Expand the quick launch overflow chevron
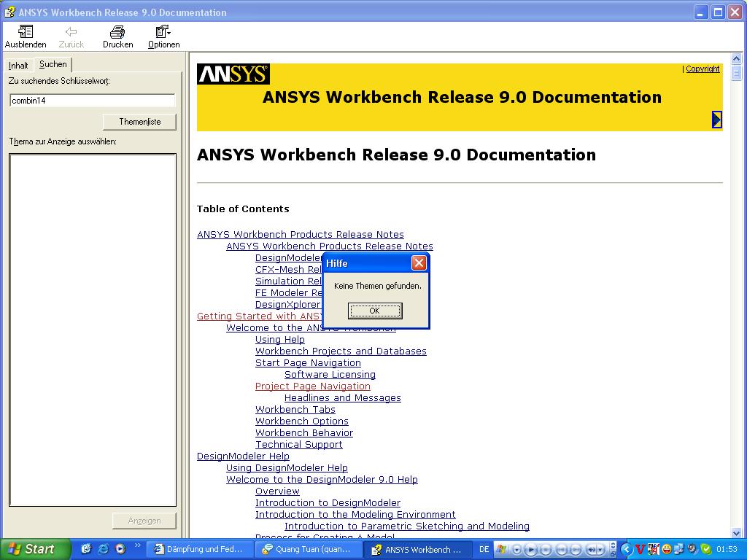This screenshot has height=560, width=747. click(138, 545)
